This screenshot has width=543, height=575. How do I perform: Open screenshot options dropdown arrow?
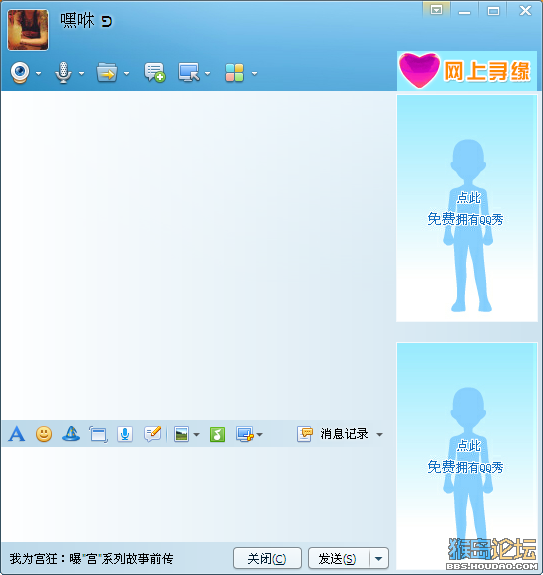tap(260, 435)
